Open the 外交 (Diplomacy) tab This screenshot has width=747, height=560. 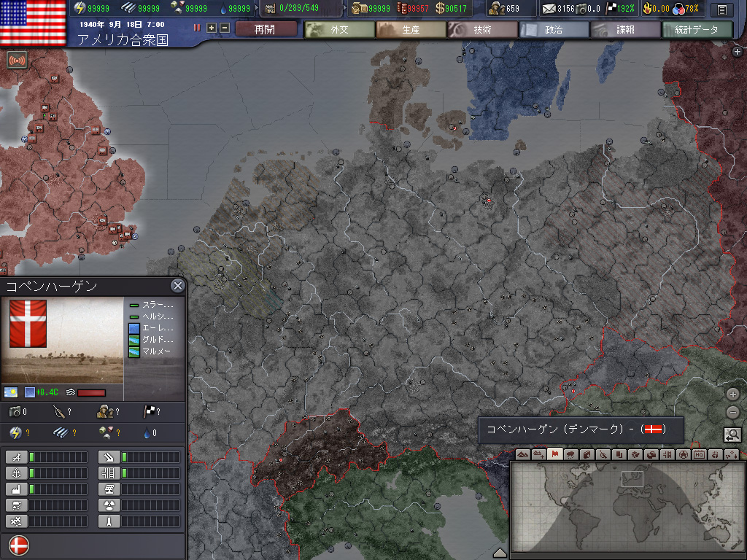pos(339,29)
